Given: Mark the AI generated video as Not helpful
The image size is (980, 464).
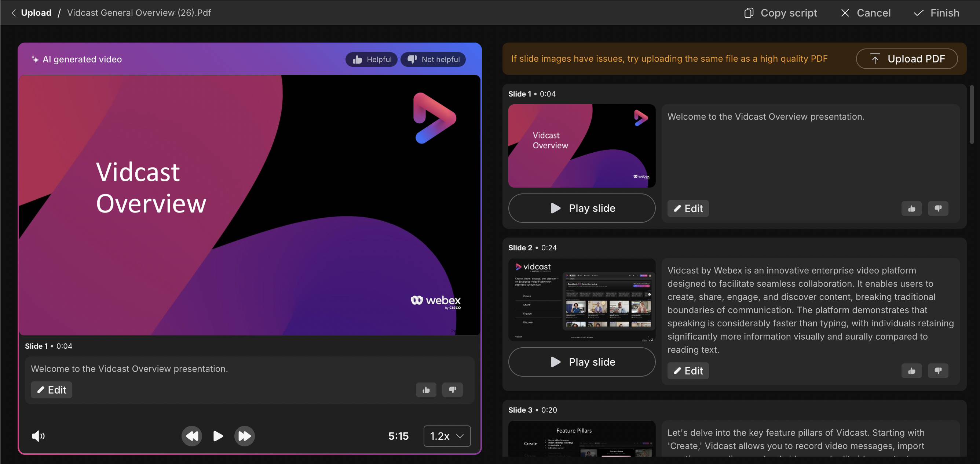Looking at the screenshot, I should (x=433, y=59).
